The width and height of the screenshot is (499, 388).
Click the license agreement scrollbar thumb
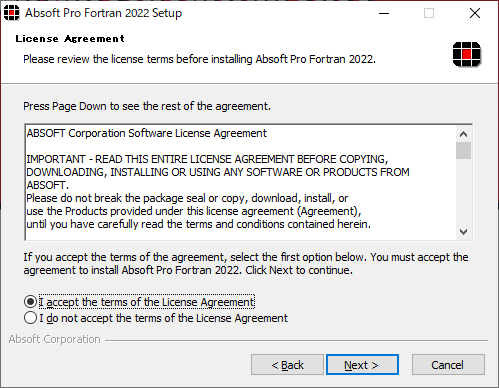pos(463,151)
